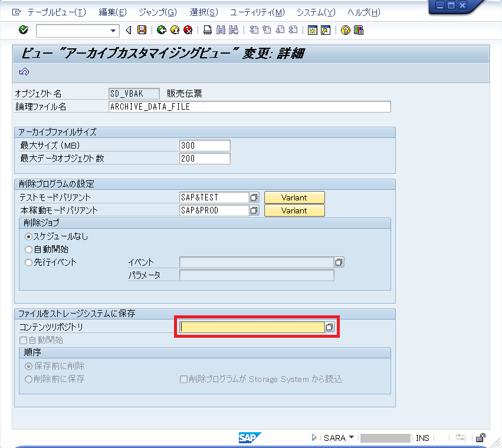Go to the next page icon
The width and height of the screenshot is (502, 448).
pos(280,30)
